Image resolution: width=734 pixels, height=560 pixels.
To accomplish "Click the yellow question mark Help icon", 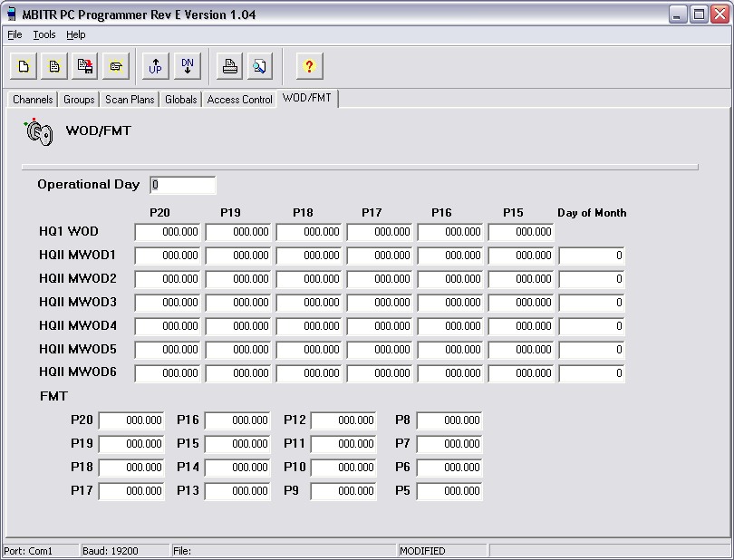I will (x=309, y=66).
